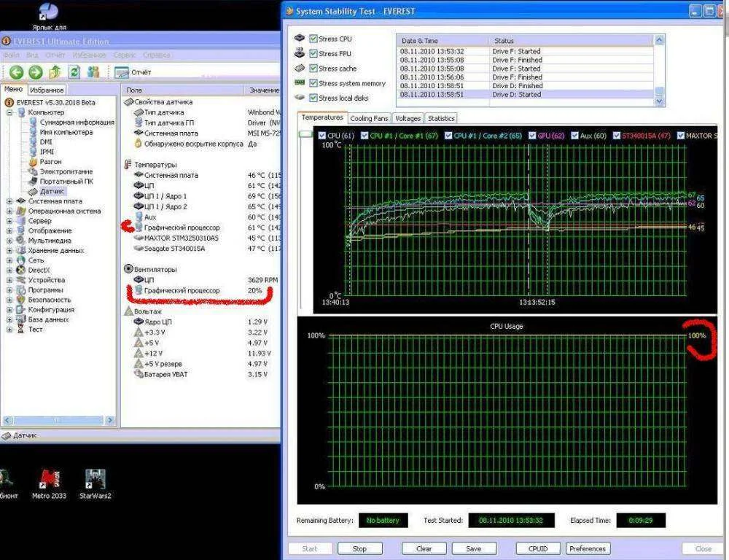Viewport: 729px width, 560px height.
Task: Click the Date & Time column header
Action: click(443, 40)
